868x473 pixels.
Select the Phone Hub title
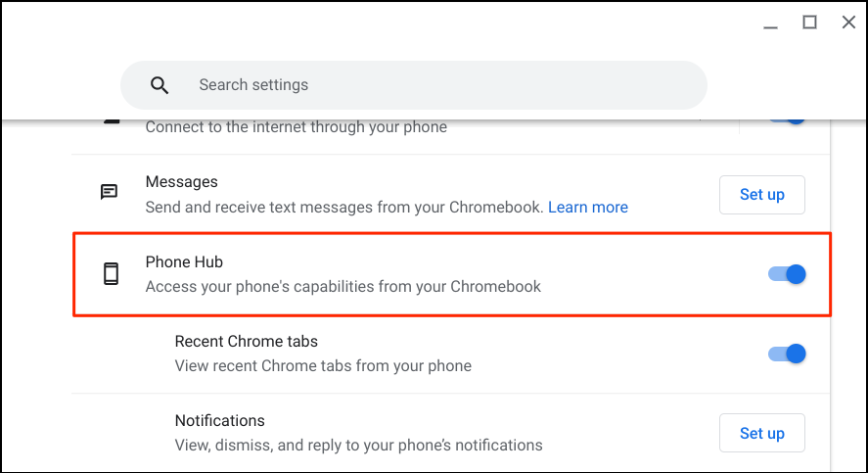(184, 261)
